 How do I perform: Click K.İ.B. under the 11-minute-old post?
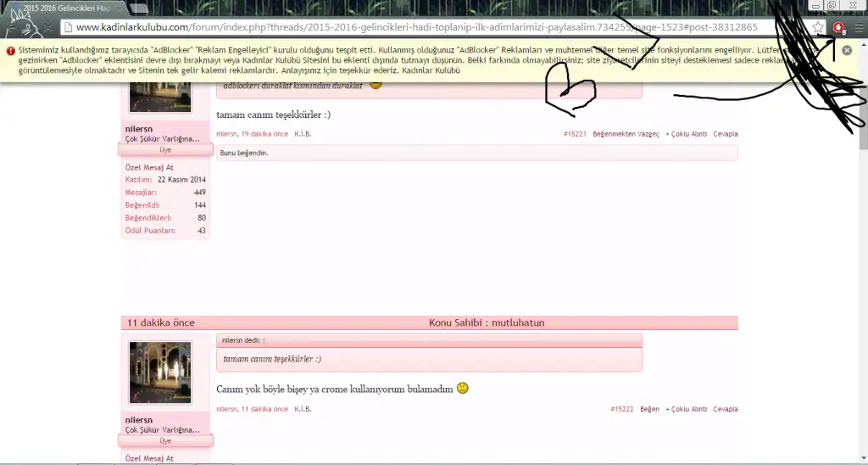coord(303,409)
